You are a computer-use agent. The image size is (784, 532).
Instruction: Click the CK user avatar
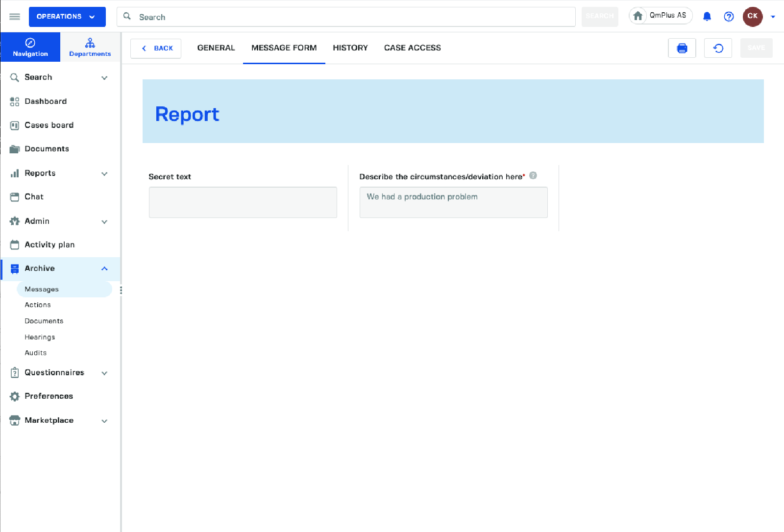[x=752, y=17]
